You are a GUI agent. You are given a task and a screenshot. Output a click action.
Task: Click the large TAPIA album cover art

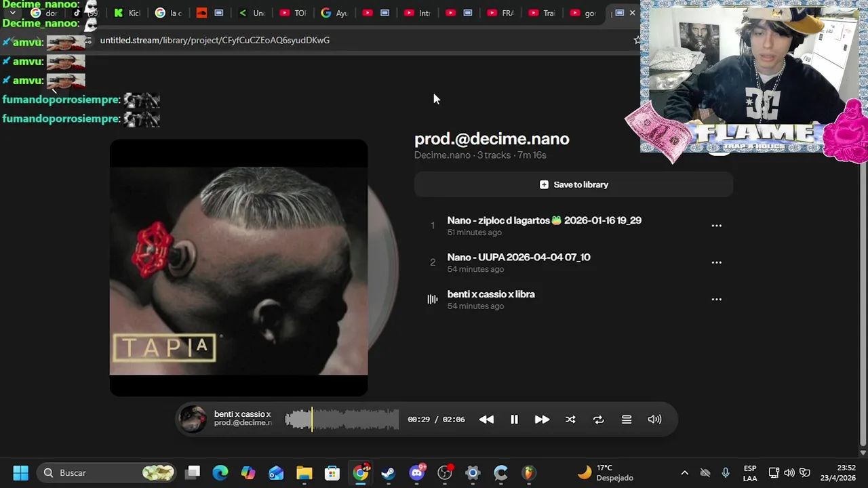point(239,268)
